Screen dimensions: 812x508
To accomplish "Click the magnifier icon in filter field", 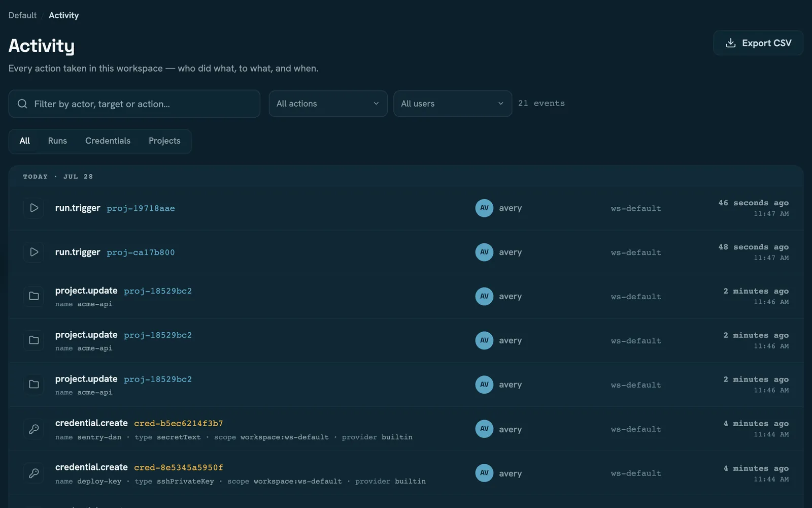I will point(22,104).
